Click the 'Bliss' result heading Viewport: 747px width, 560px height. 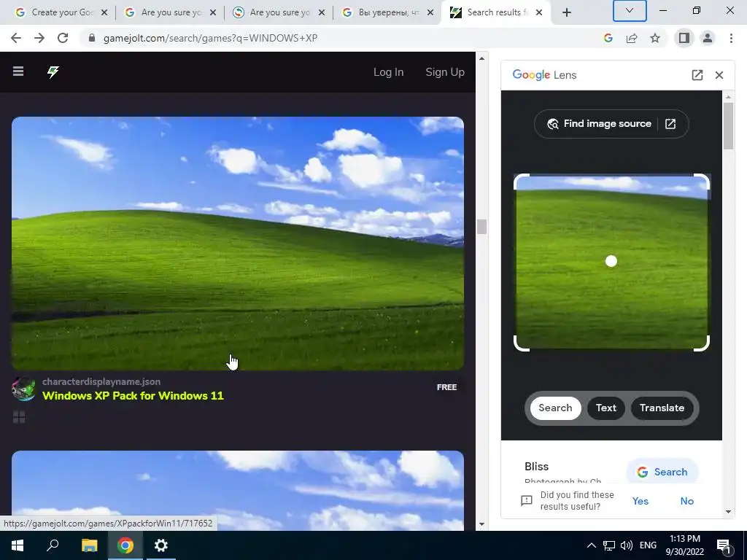pos(536,466)
